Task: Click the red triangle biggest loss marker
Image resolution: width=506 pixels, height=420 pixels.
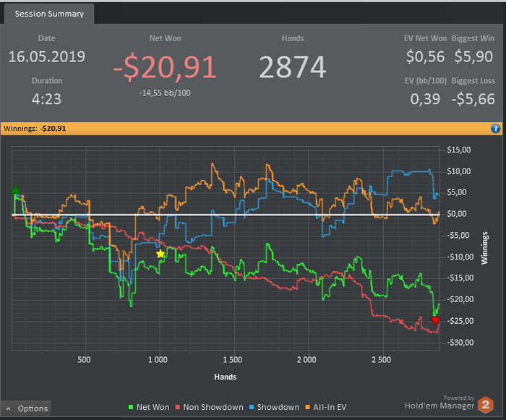Action: [x=435, y=320]
